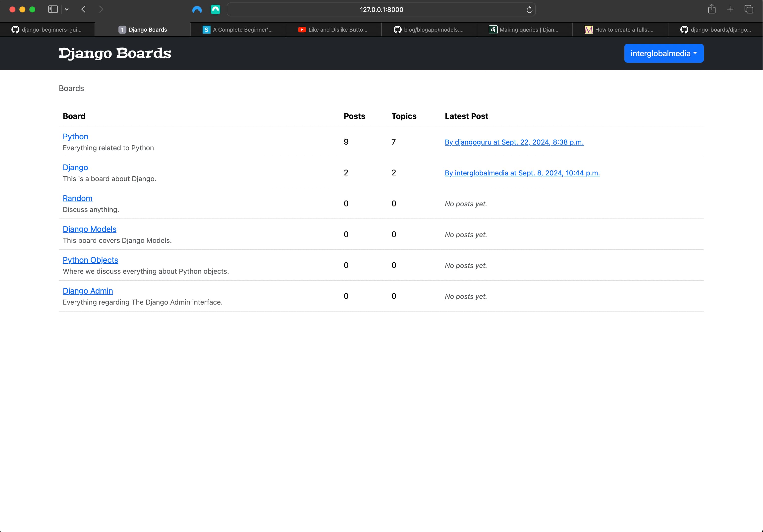This screenshot has height=532, width=763.
Task: Click the Latest Post column header
Action: pyautogui.click(x=466, y=116)
